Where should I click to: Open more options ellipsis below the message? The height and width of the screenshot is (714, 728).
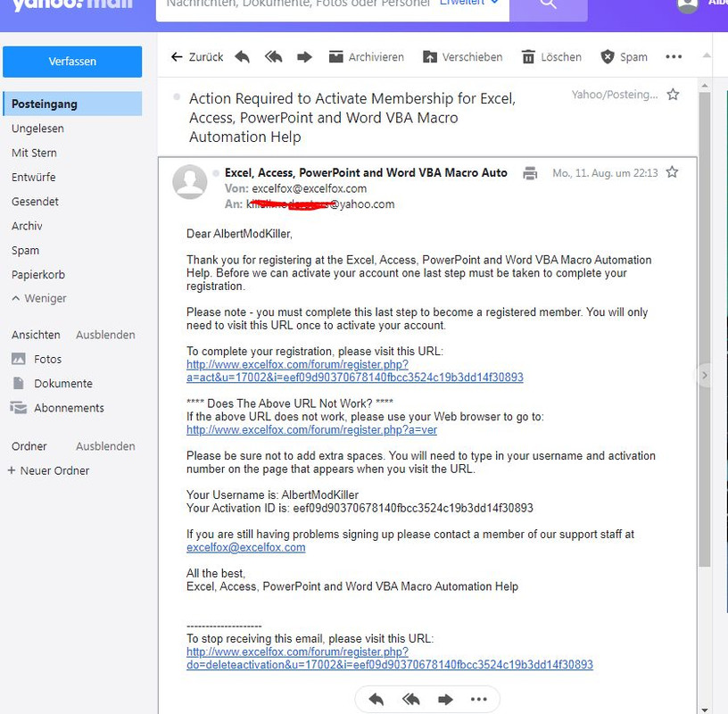click(x=479, y=699)
